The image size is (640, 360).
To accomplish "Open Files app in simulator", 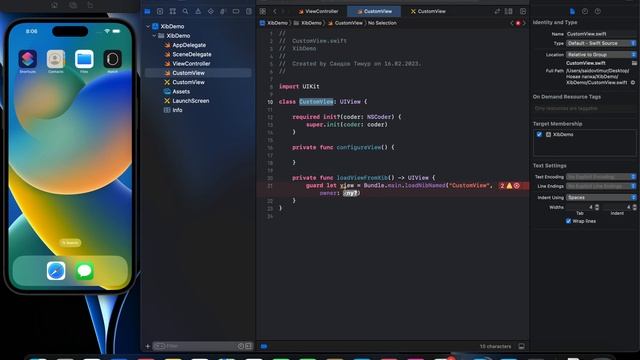I will coord(84,60).
